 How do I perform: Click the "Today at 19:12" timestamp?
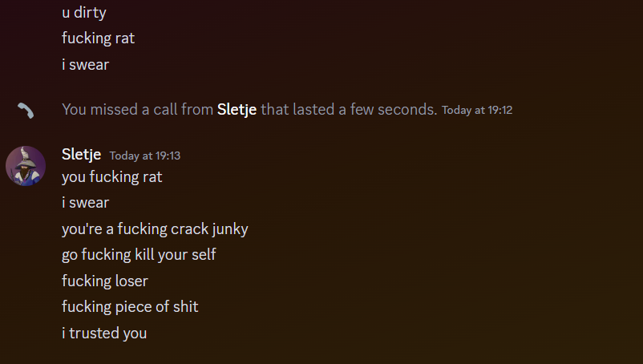(477, 110)
